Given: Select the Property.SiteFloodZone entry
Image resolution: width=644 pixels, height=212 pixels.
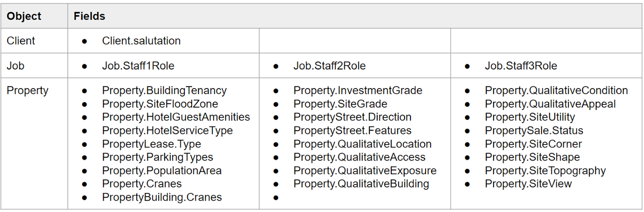Looking at the screenshot, I should coord(160,104).
